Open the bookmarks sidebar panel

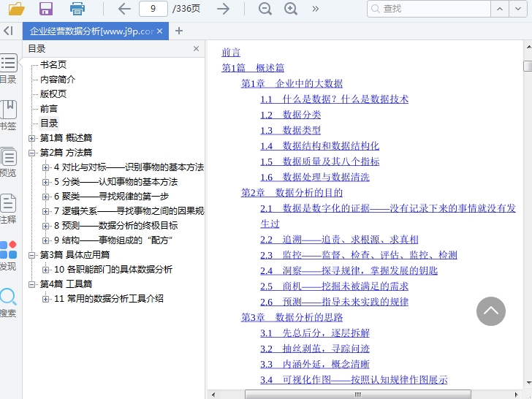[8, 114]
